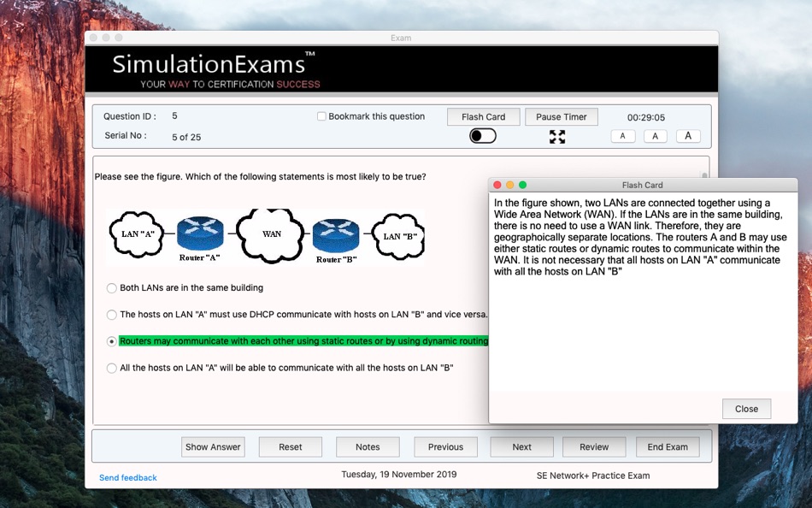Click the LAN "A" cloud in the diagram
Viewport: 812px width, 508px height.
[x=137, y=233]
